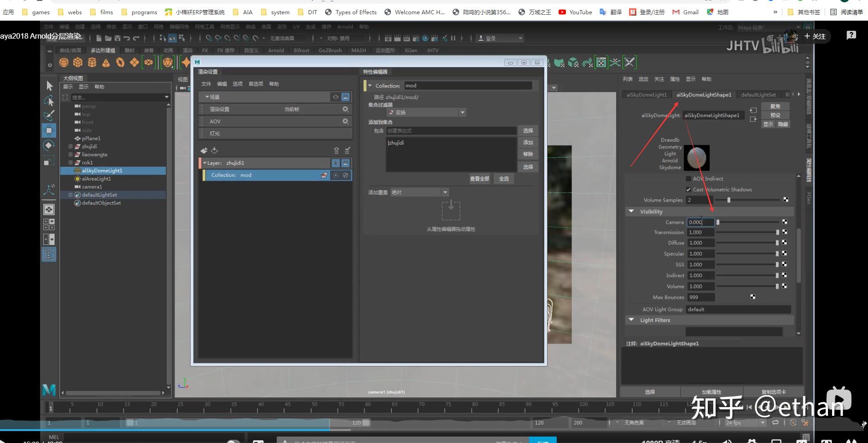Enable the AOV Indirect checkbox

(x=688, y=179)
